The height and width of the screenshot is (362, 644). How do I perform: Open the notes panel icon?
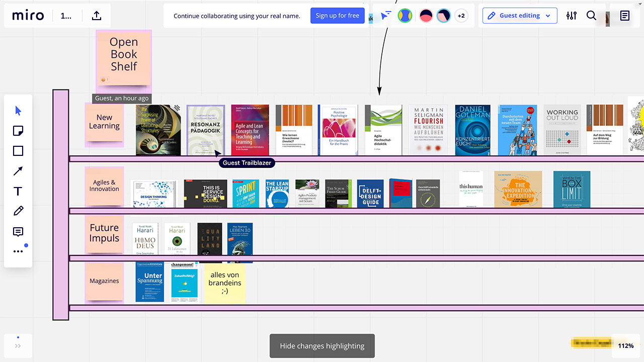coord(625,16)
